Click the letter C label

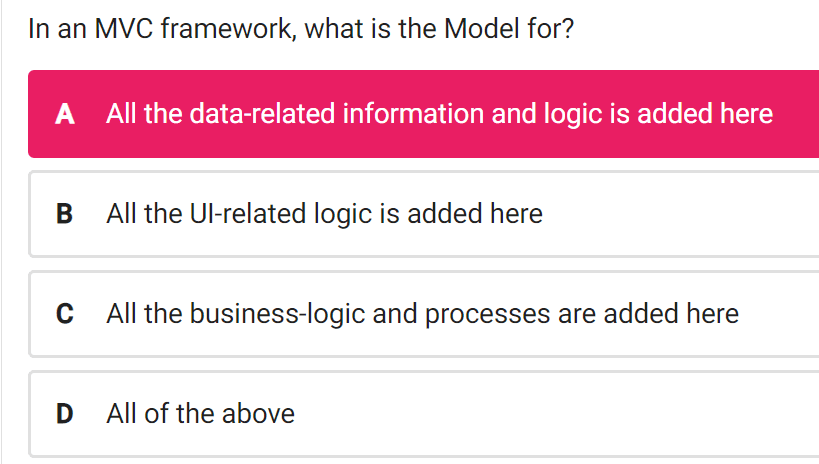pos(65,314)
